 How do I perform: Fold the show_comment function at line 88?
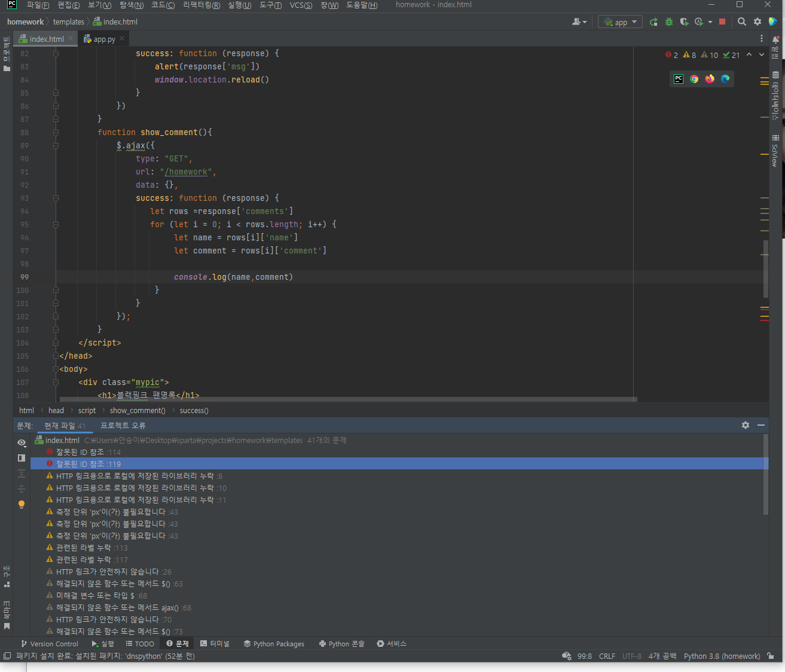56,133
